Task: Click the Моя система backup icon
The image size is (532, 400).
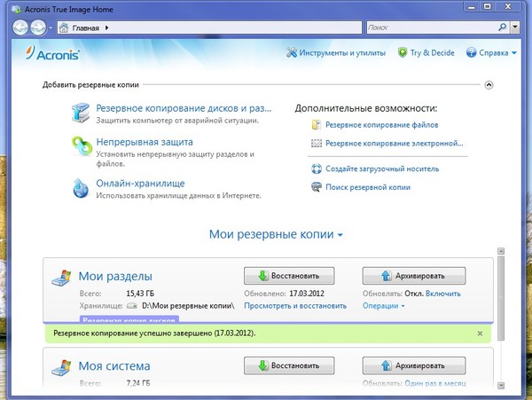Action: [61, 367]
